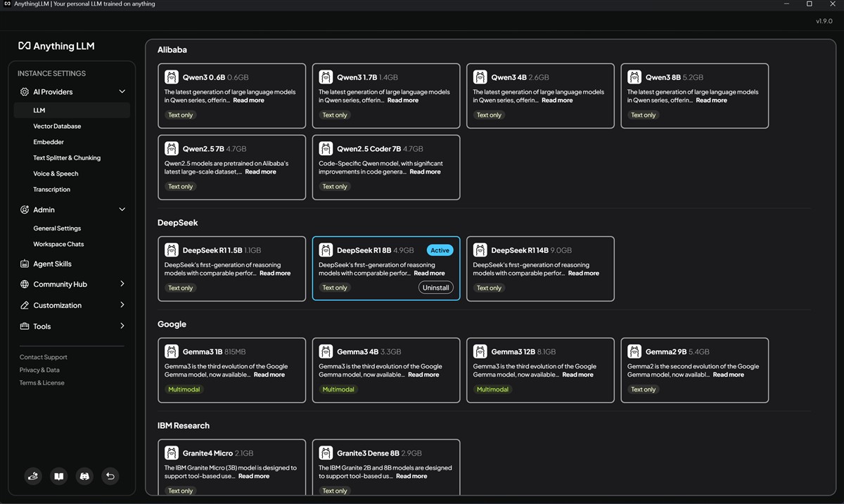Go to Workspace Chats
The height and width of the screenshot is (504, 844).
pyautogui.click(x=58, y=244)
